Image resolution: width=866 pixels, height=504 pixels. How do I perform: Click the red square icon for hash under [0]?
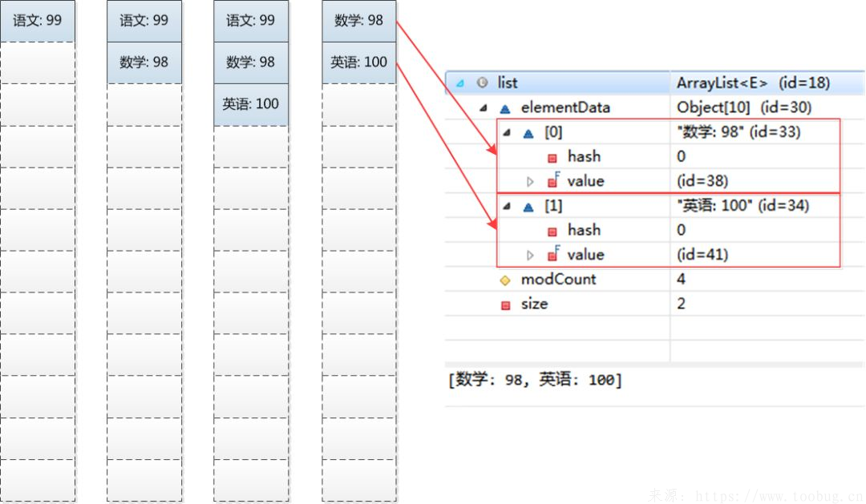(552, 156)
